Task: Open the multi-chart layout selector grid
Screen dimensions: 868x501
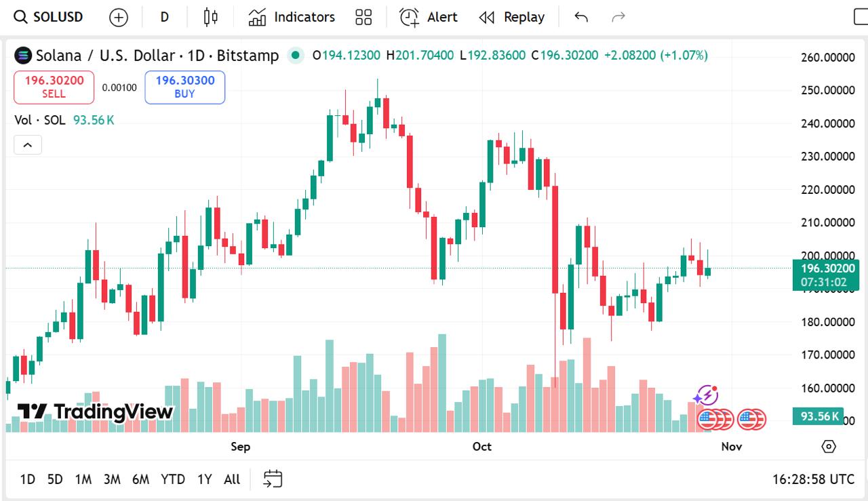Action: pos(363,17)
